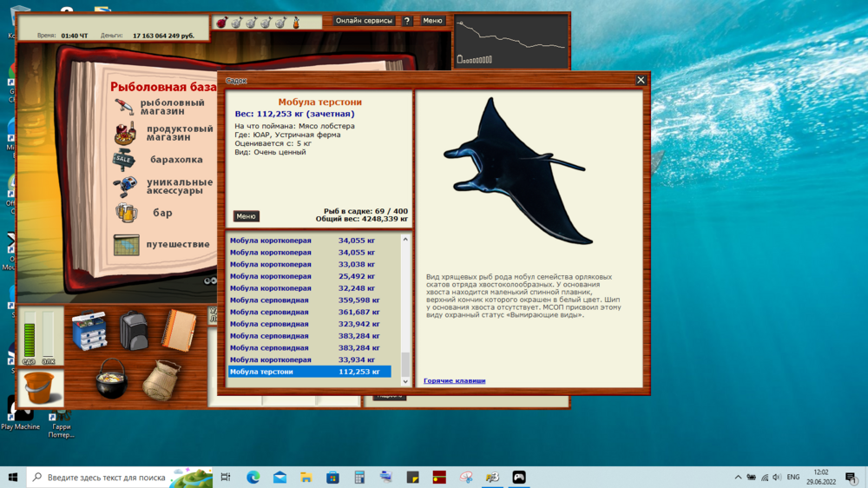The image size is (868, 488).
Task: Open the ENG language switcher
Action: [792, 477]
